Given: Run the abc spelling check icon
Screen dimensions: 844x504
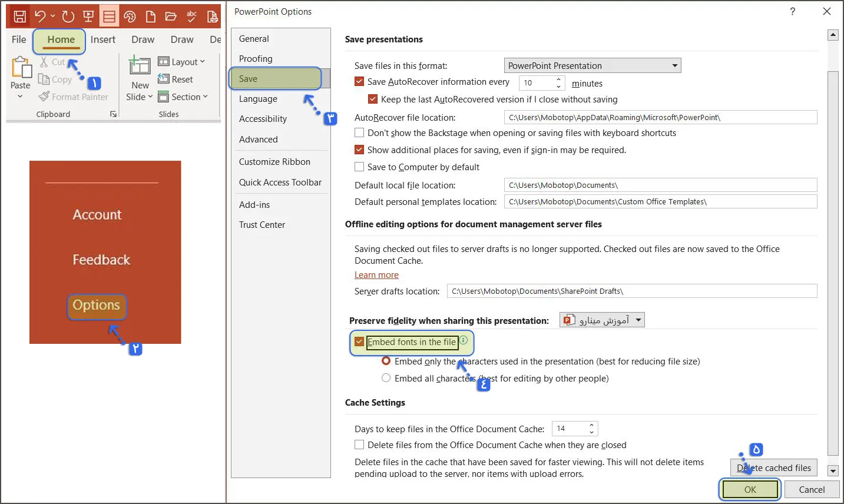Looking at the screenshot, I should (x=191, y=16).
